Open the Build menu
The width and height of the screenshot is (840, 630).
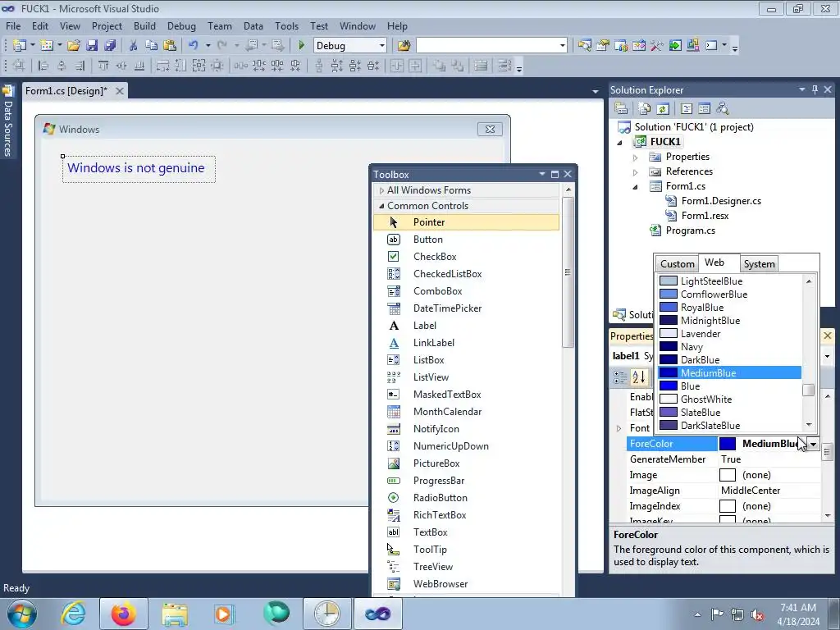click(x=144, y=25)
